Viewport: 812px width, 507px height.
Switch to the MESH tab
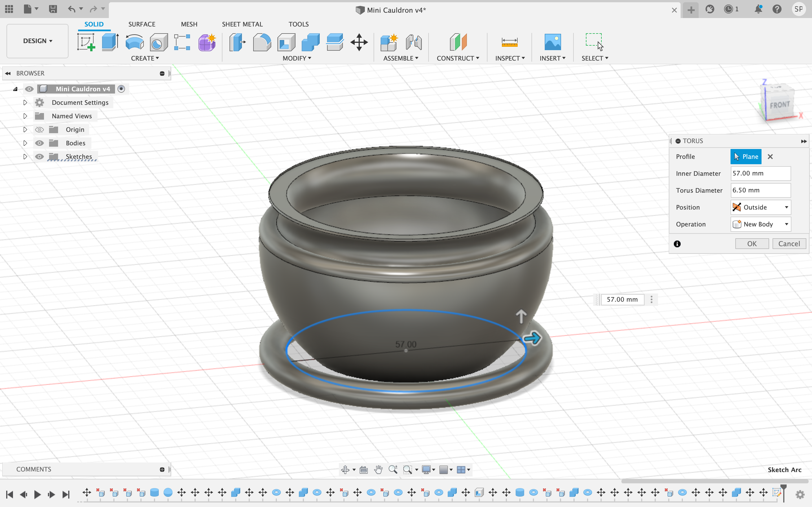pos(188,24)
